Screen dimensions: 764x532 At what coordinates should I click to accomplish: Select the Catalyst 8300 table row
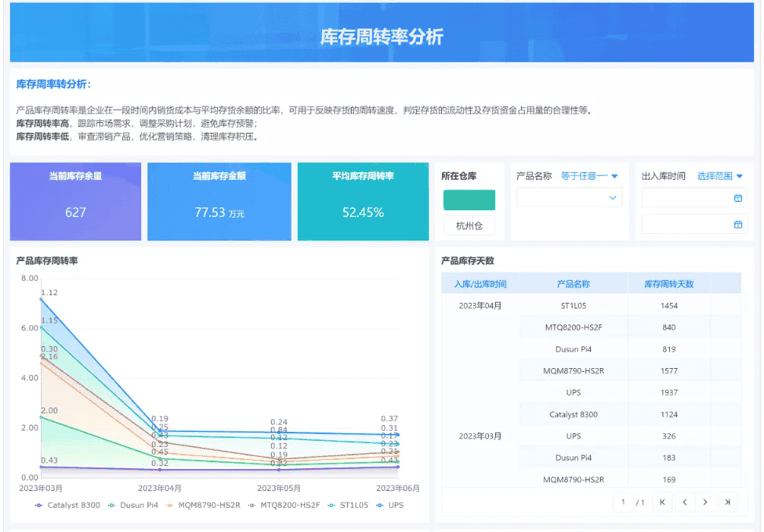630,414
